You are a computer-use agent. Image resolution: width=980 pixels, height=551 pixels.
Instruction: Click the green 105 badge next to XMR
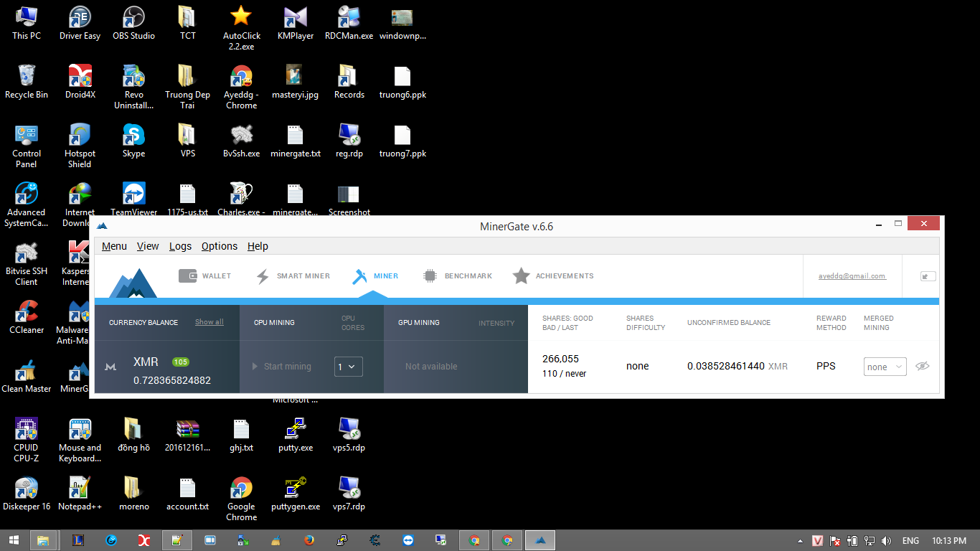181,362
